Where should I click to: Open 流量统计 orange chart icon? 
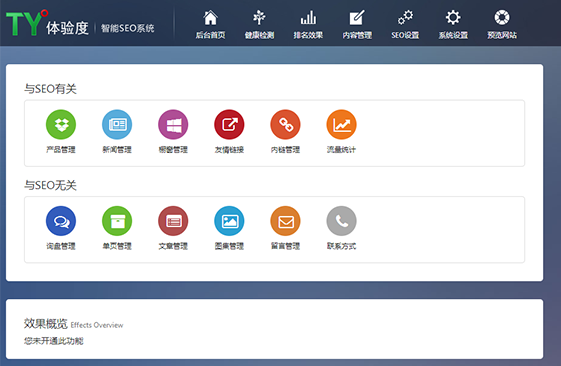coord(342,124)
